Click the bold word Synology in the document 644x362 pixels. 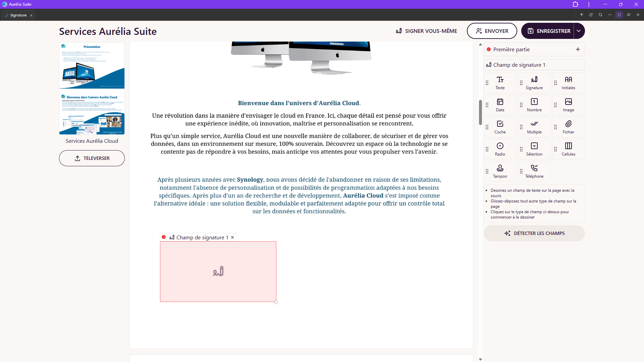(250, 180)
